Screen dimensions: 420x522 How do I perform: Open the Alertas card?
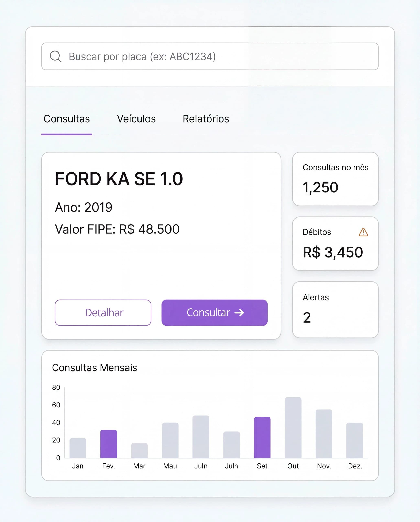pos(335,309)
